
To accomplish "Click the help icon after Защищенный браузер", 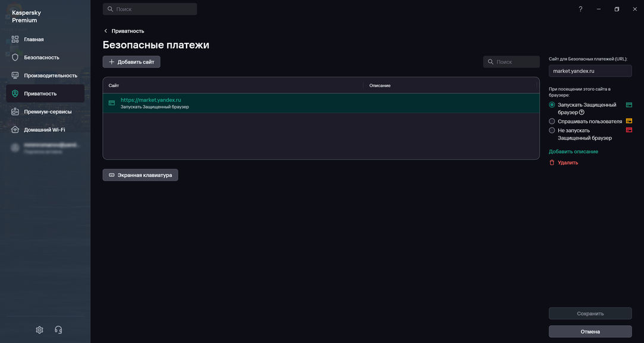I will (x=582, y=112).
